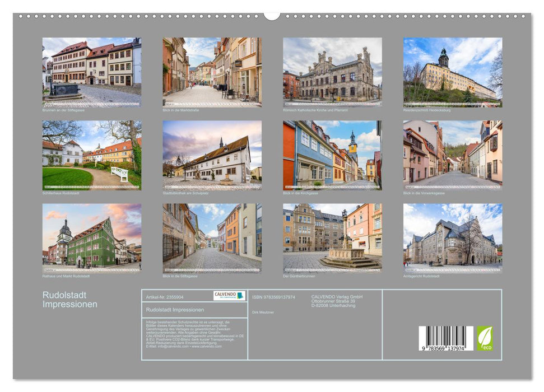The image size is (544, 392).
Task: Select caption 'Blick in die Kirchgasse'
Action: (300, 193)
